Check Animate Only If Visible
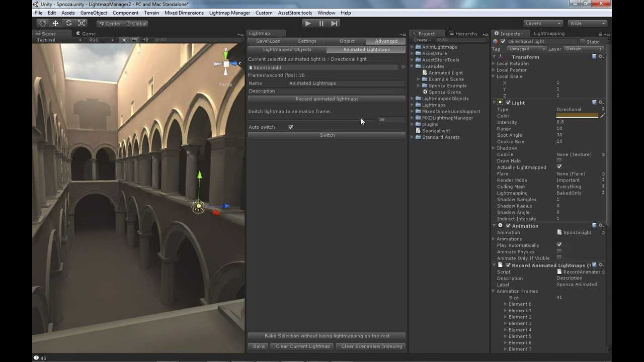 [x=559, y=258]
